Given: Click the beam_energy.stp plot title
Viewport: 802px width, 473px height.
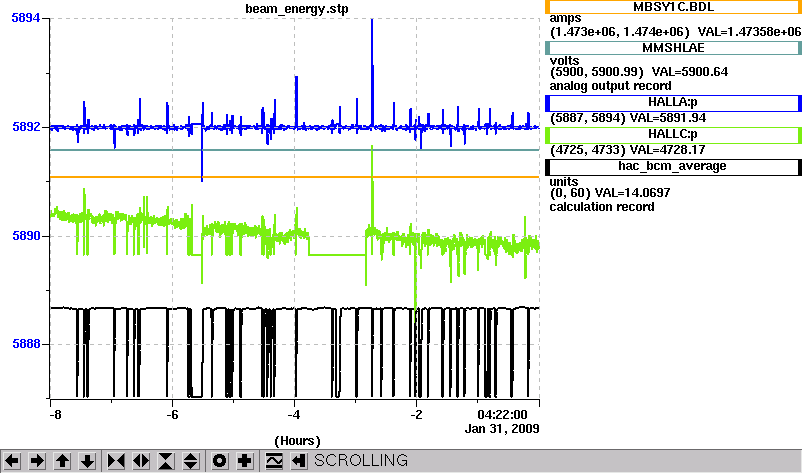Looking at the screenshot, I should click(297, 9).
